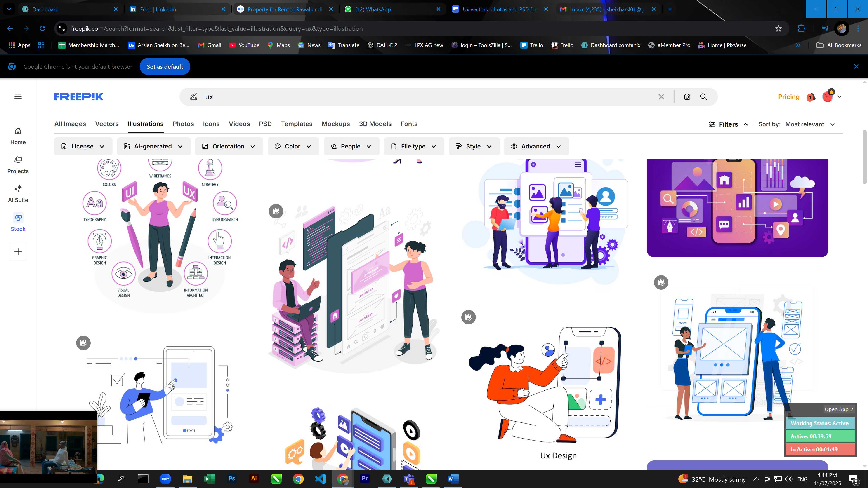Image resolution: width=868 pixels, height=488 pixels.
Task: Switch to 3D Models tab
Action: pyautogui.click(x=375, y=124)
